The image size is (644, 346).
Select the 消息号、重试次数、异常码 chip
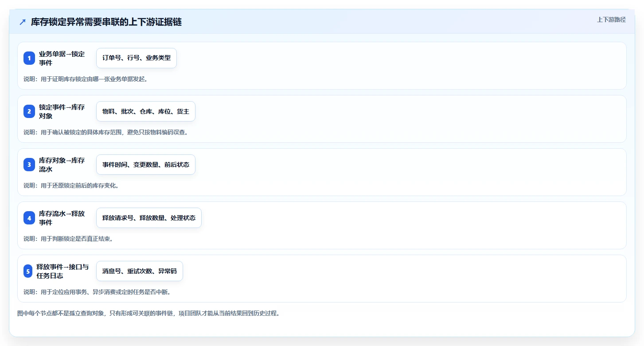tap(140, 271)
